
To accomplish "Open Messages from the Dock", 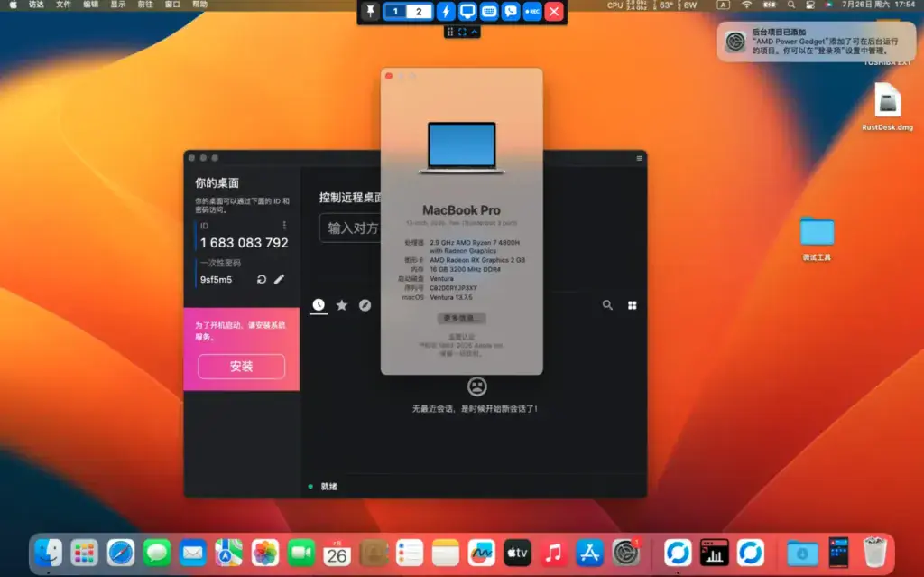I will point(157,553).
